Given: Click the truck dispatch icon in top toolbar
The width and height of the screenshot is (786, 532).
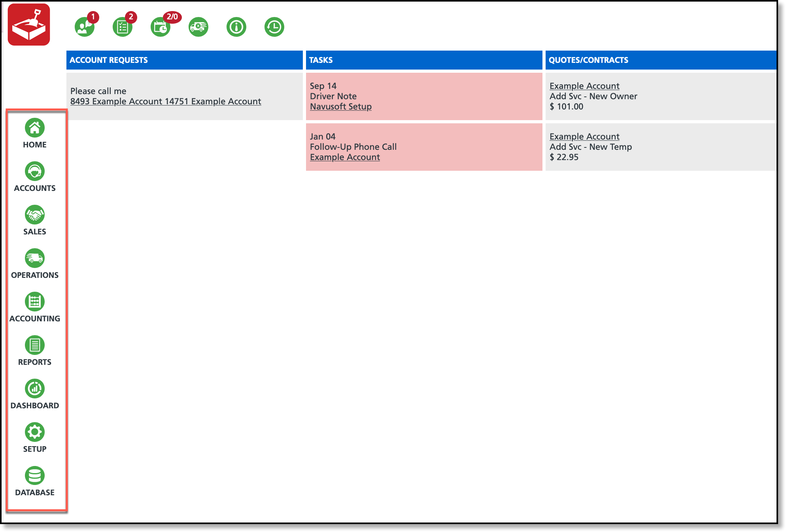Looking at the screenshot, I should [x=198, y=27].
